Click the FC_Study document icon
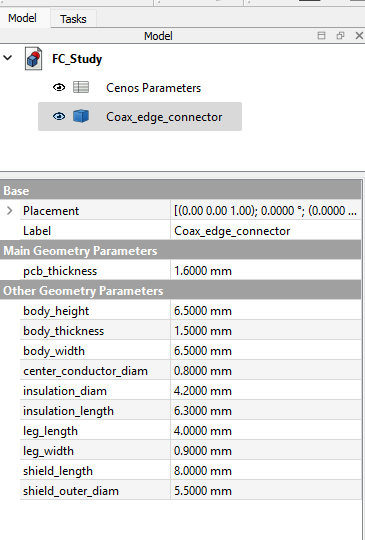The height and width of the screenshot is (540, 365). [33, 59]
